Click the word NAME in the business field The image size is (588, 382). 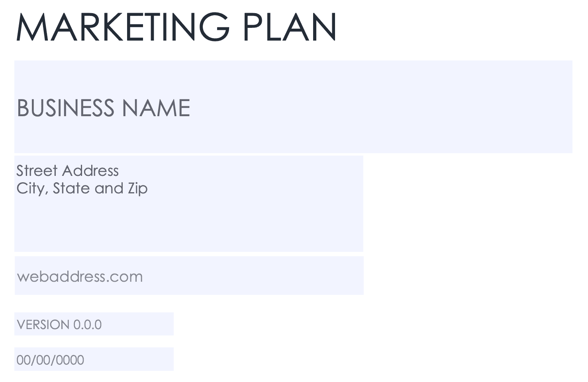156,108
